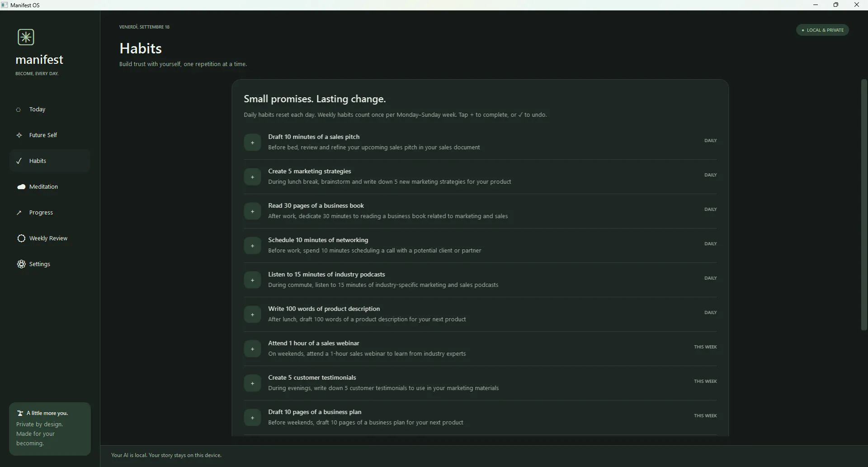This screenshot has width=868, height=467.
Task: Restore down the Manifest OS window
Action: point(836,5)
